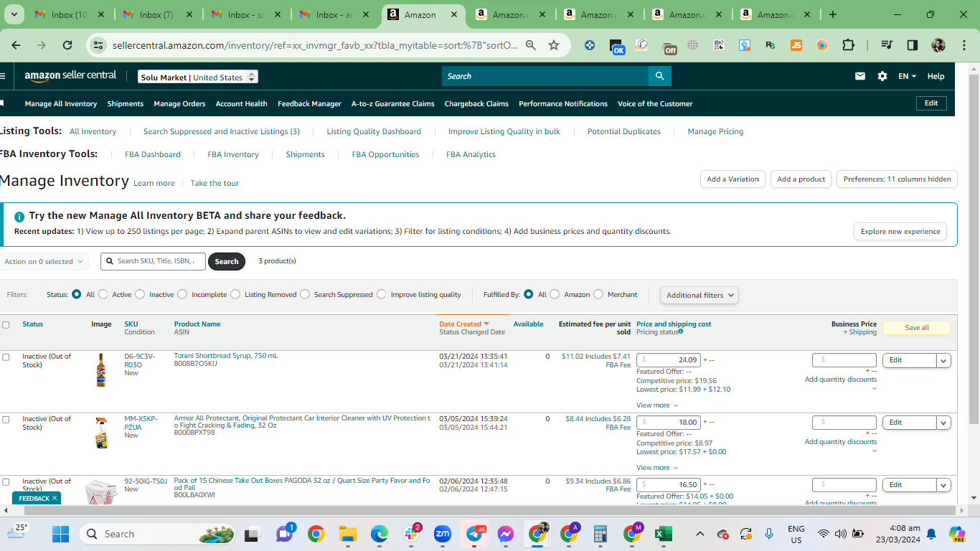The width and height of the screenshot is (980, 551).
Task: Open the Chrome extensions puzzle icon
Action: pos(848,45)
